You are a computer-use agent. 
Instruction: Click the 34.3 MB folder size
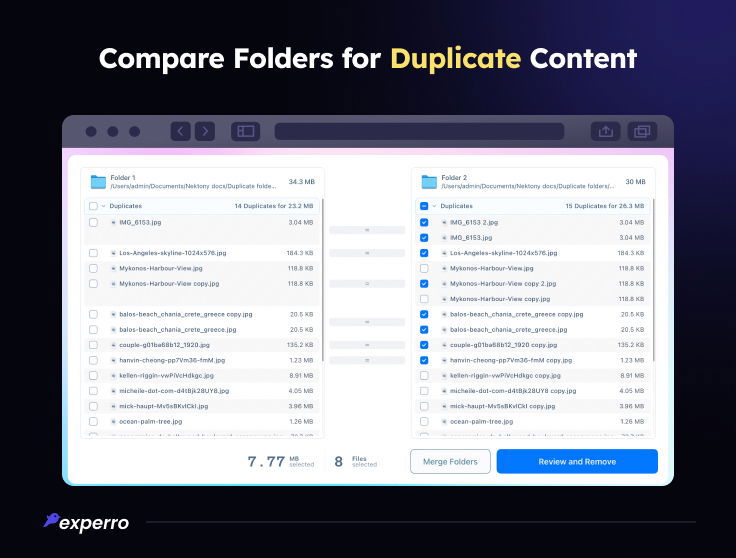click(301, 182)
